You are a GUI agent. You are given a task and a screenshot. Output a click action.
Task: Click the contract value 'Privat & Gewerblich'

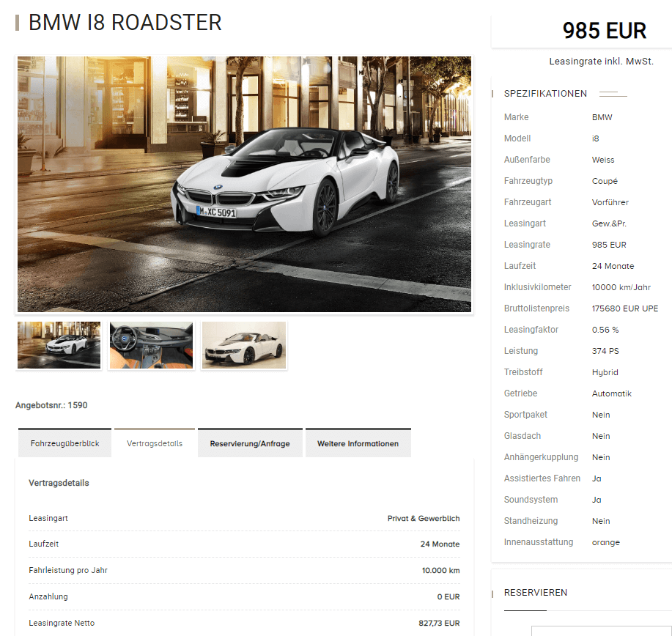click(x=424, y=518)
